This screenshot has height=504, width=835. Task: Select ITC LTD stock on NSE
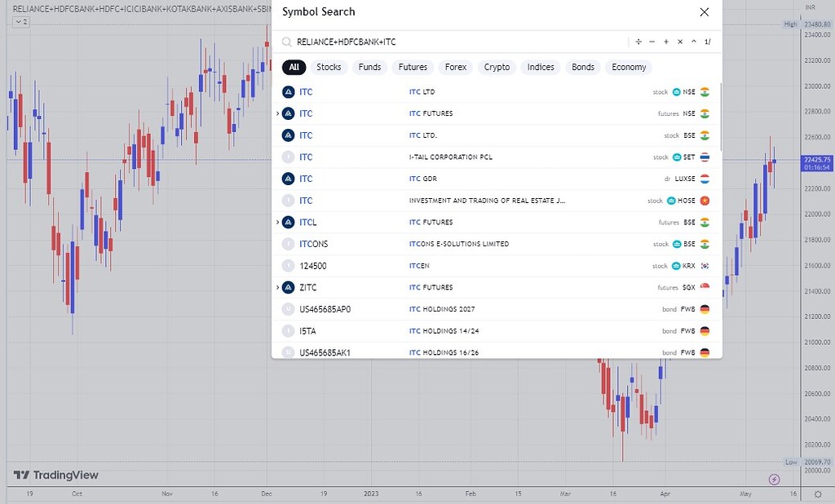coord(496,91)
